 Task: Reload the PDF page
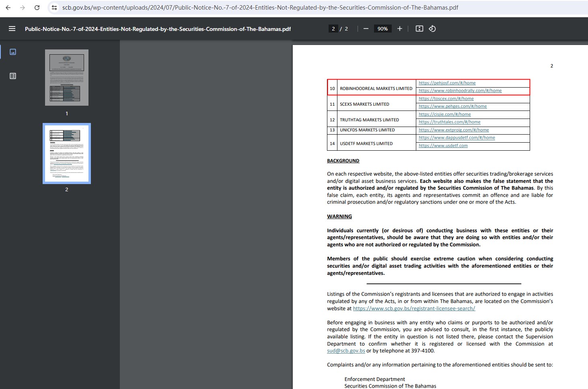point(37,8)
